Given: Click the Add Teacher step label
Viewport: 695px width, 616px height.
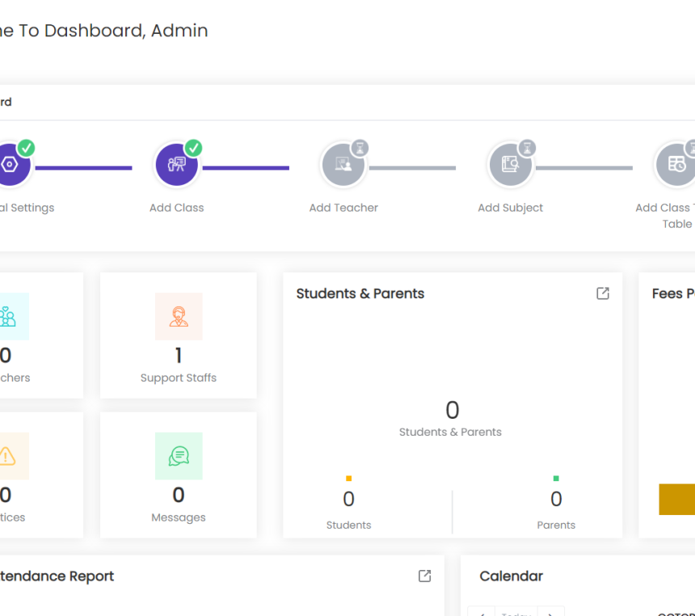Looking at the screenshot, I should point(343,208).
